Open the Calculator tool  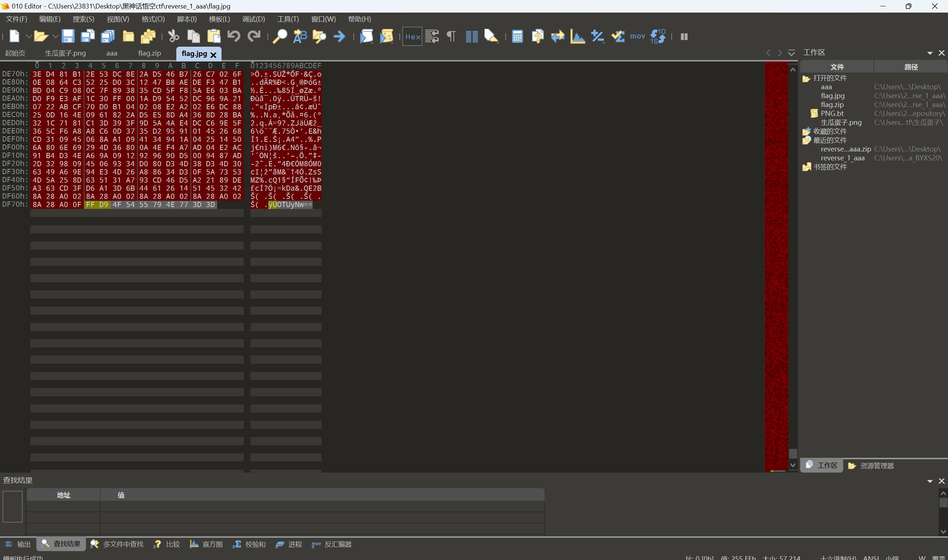(518, 36)
